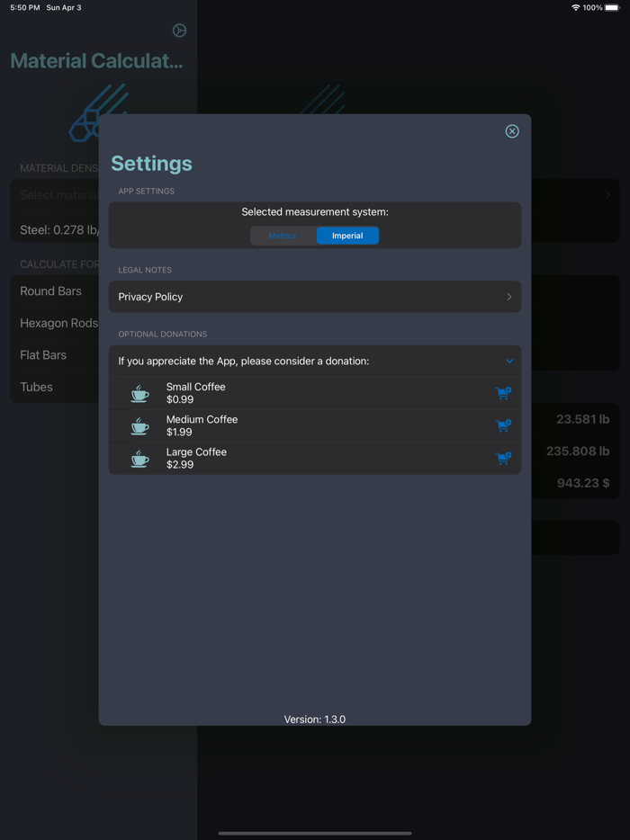Add Large Coffee donation to cart
Screen dimensions: 630x840
click(x=503, y=458)
